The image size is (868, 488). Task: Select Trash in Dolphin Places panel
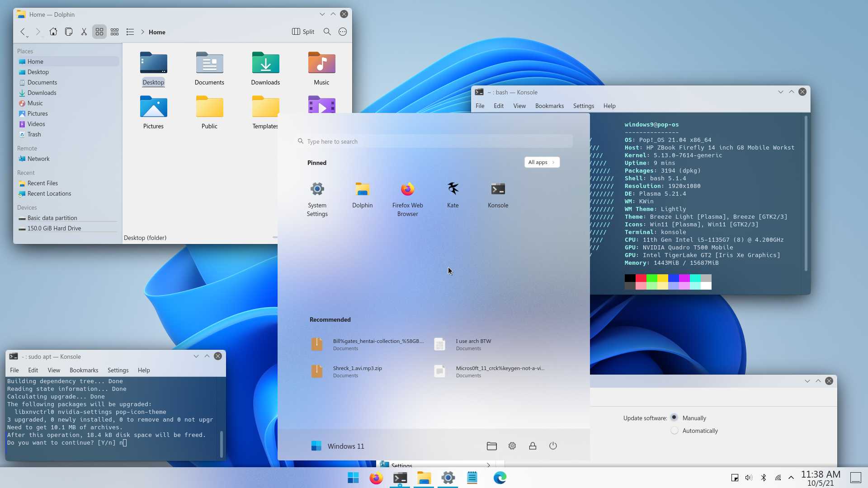point(68,134)
